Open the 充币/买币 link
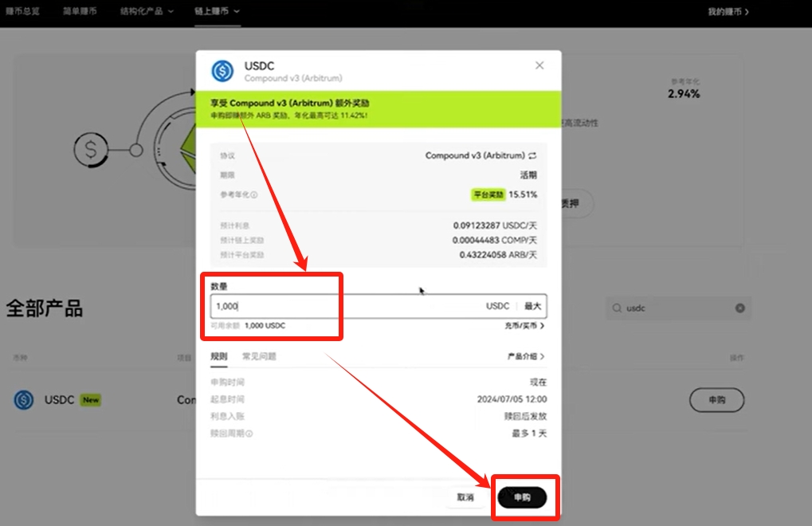Viewport: 812px width, 526px height. tap(524, 326)
